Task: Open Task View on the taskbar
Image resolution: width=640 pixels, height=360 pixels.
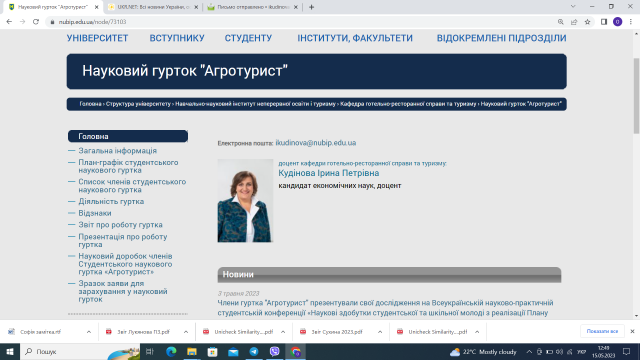Action: (150, 351)
